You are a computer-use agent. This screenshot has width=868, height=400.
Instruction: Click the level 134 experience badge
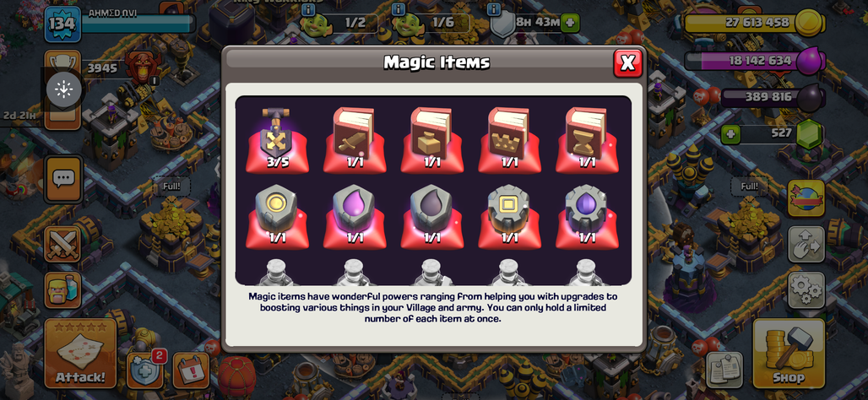click(x=62, y=24)
